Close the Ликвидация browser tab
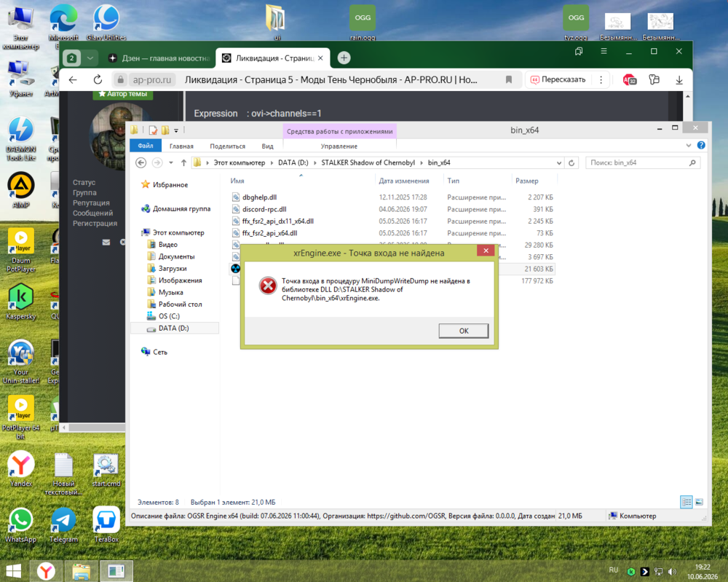Screen dimensions: 728x582 (320, 58)
